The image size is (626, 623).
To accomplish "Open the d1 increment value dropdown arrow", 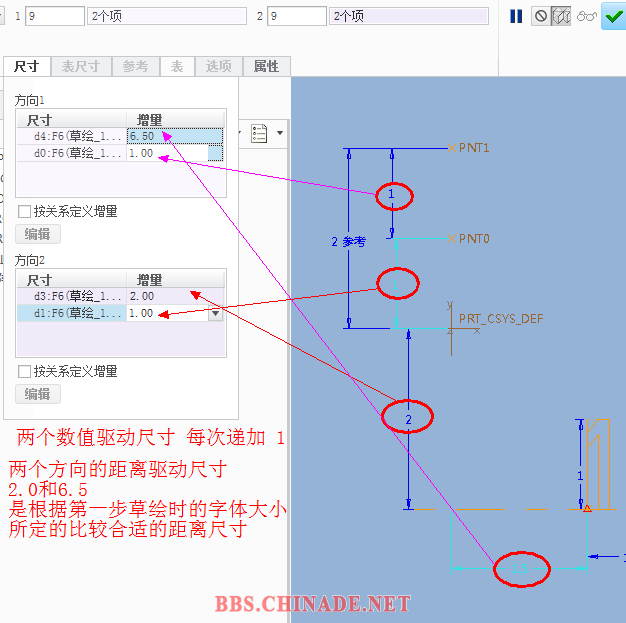I will (215, 313).
